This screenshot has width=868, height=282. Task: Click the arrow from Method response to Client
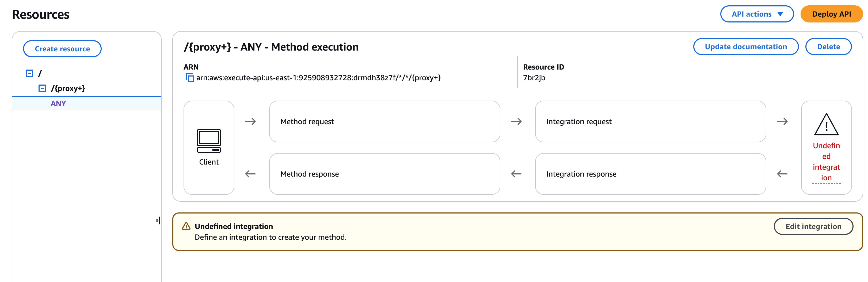pos(250,174)
